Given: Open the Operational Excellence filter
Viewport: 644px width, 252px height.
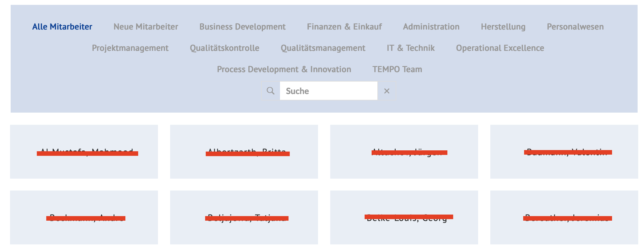Looking at the screenshot, I should coord(500,48).
